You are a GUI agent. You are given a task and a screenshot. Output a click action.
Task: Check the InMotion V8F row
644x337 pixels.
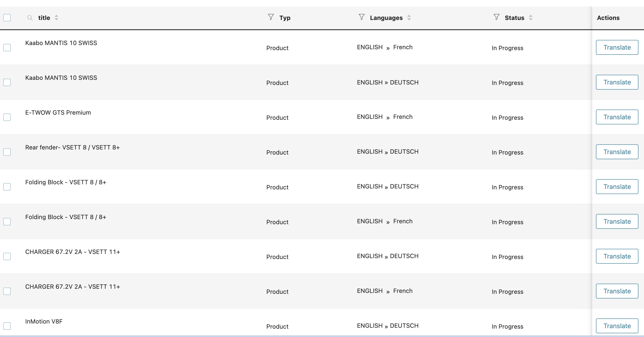[7, 326]
